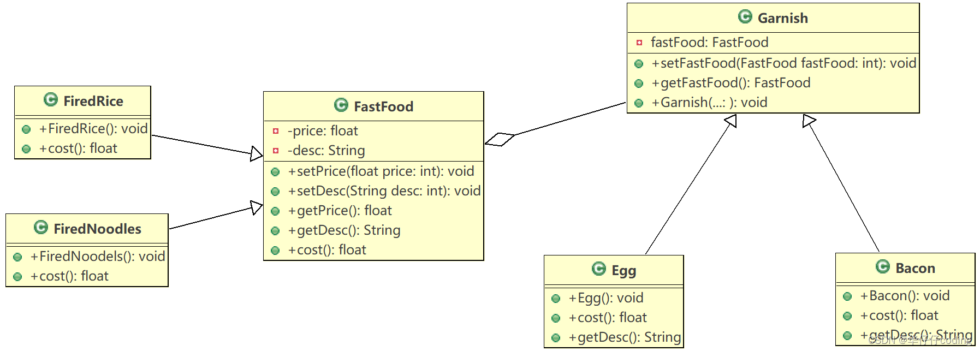Click the green class icon beside FastFood title
Image resolution: width=980 pixels, height=351 pixels.
pyautogui.click(x=341, y=105)
